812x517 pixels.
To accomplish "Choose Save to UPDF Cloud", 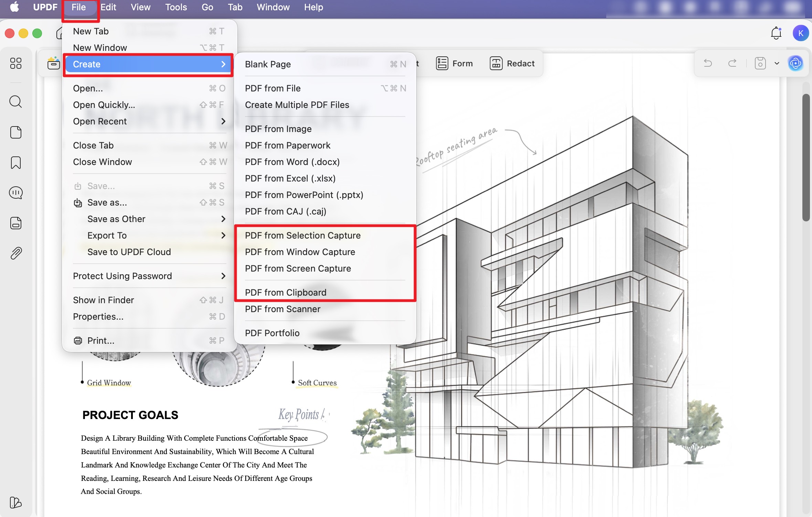I will tap(149, 252).
